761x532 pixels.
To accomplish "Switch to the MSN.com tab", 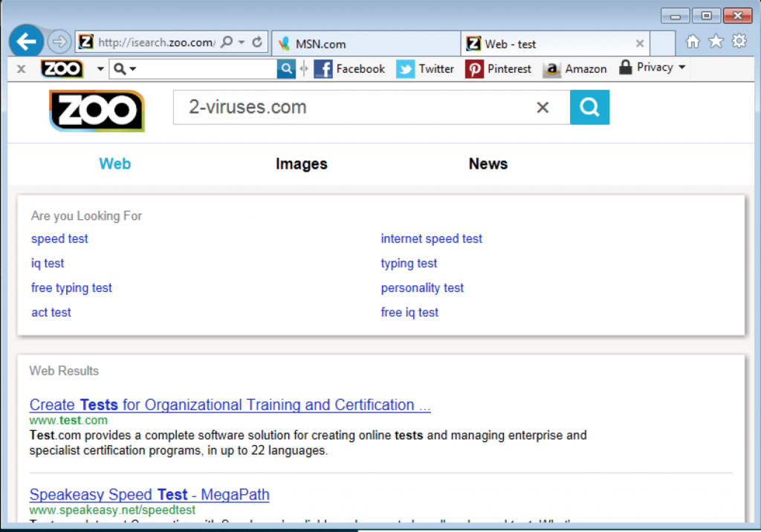I will coord(366,44).
